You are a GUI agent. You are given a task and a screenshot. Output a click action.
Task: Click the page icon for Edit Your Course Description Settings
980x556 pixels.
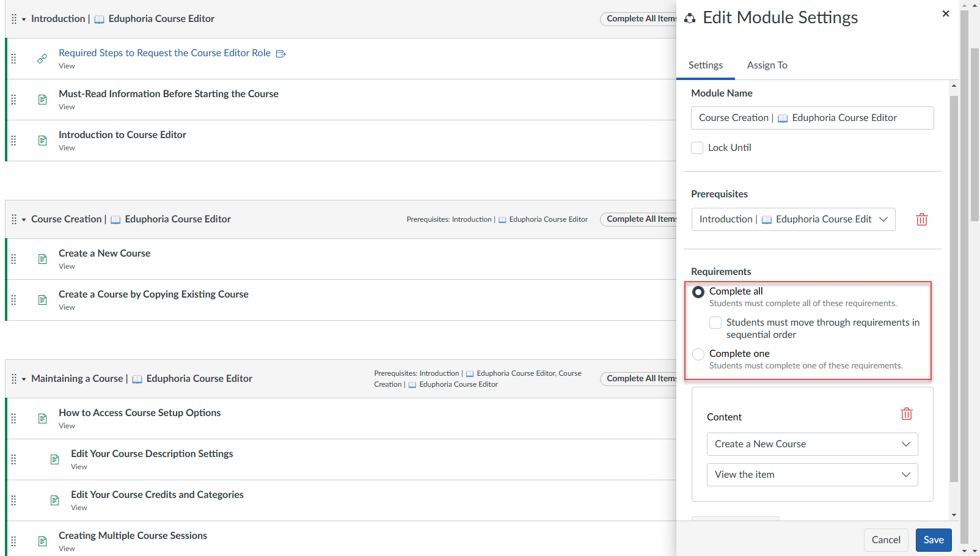click(54, 459)
